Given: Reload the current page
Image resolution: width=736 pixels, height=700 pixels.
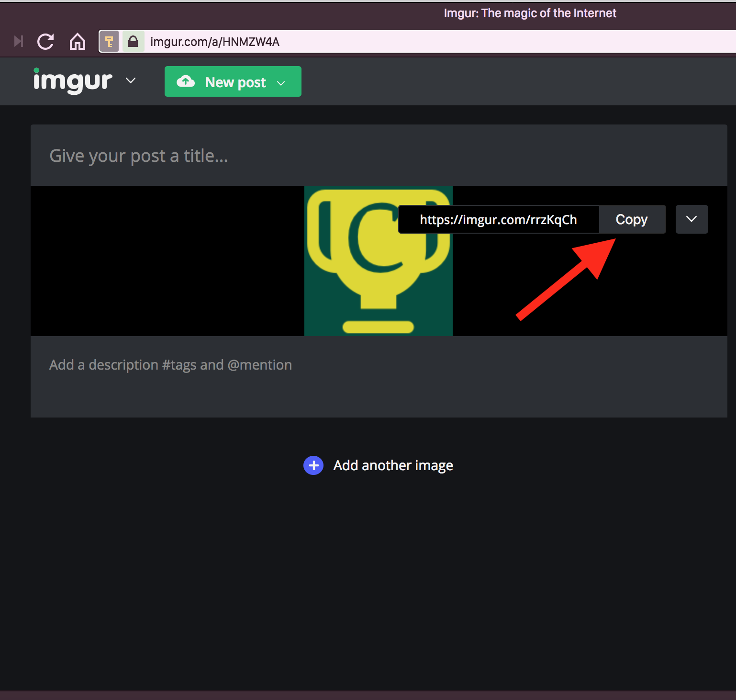Looking at the screenshot, I should (45, 42).
